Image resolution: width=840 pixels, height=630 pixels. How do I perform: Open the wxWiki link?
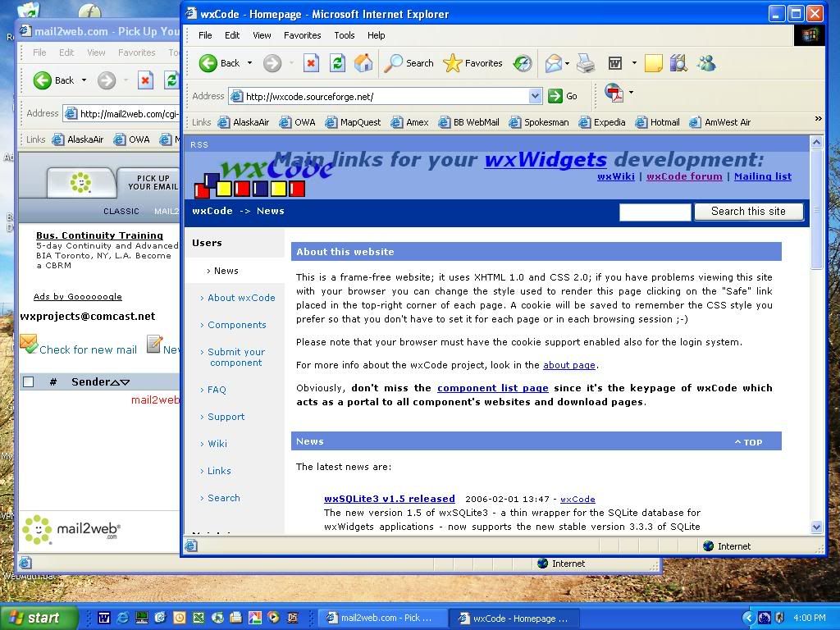pyautogui.click(x=615, y=176)
